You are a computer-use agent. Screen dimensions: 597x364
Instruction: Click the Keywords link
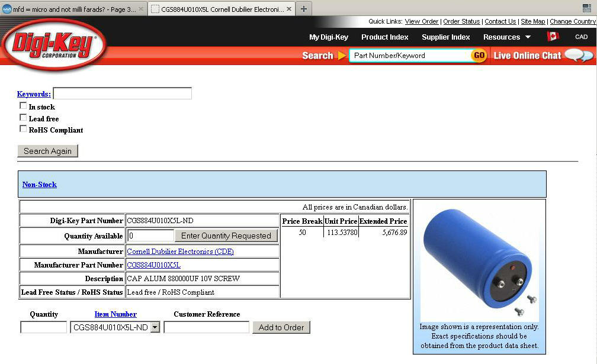click(x=34, y=94)
